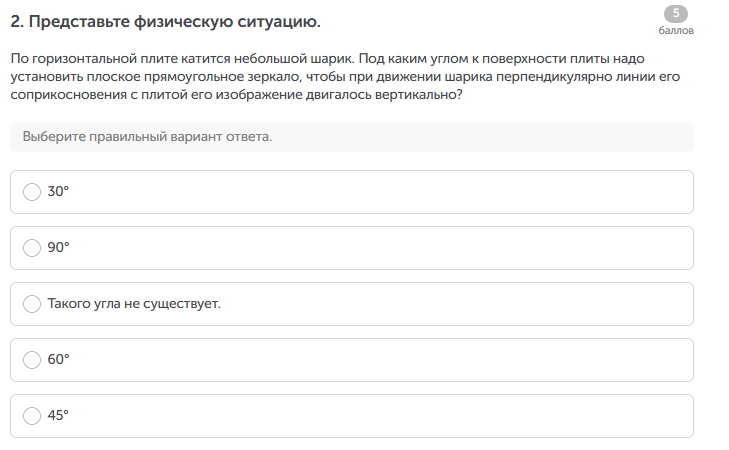Screen dimensions: 729x450
Task: Click the '30°' answer label text
Action: [x=59, y=191]
